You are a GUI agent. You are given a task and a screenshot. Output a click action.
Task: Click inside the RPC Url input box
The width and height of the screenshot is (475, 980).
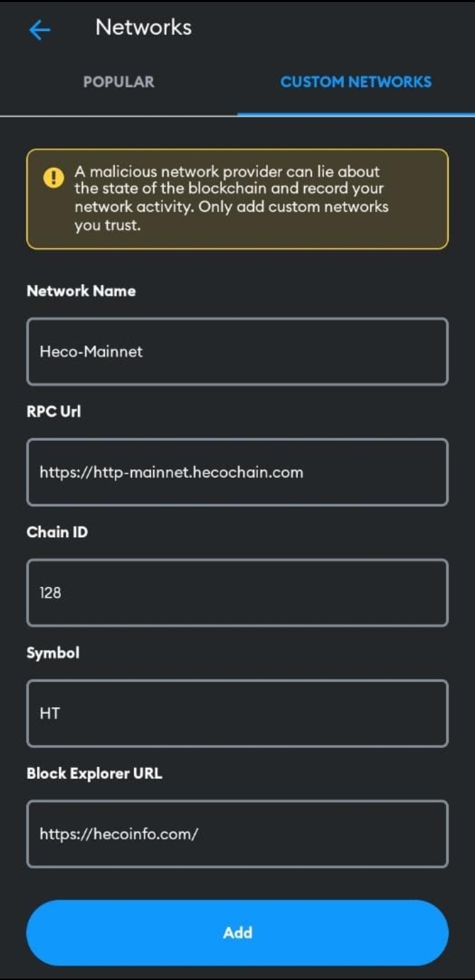(237, 472)
